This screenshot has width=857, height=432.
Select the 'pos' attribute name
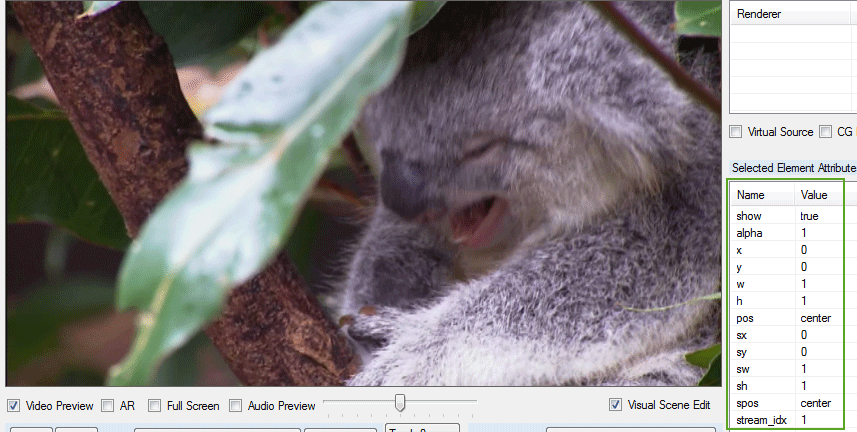click(x=745, y=318)
